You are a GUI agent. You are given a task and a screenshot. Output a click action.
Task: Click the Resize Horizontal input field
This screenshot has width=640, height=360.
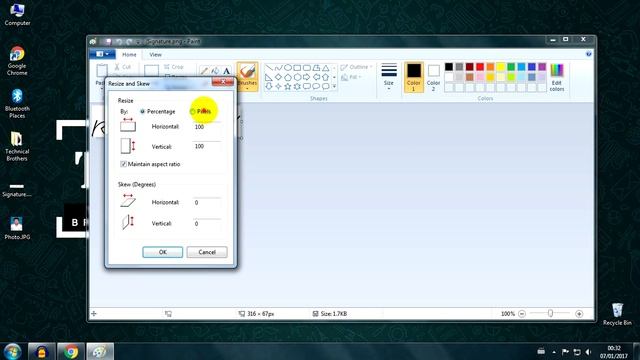point(207,127)
